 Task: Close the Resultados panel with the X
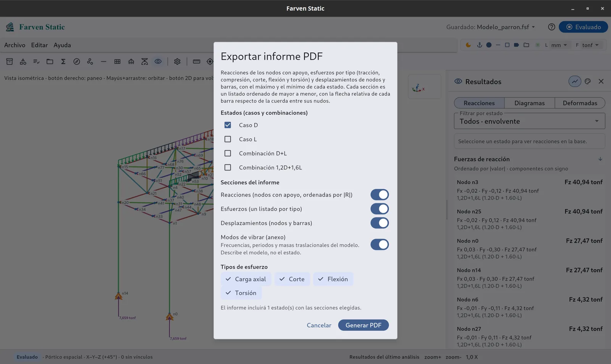(x=601, y=81)
